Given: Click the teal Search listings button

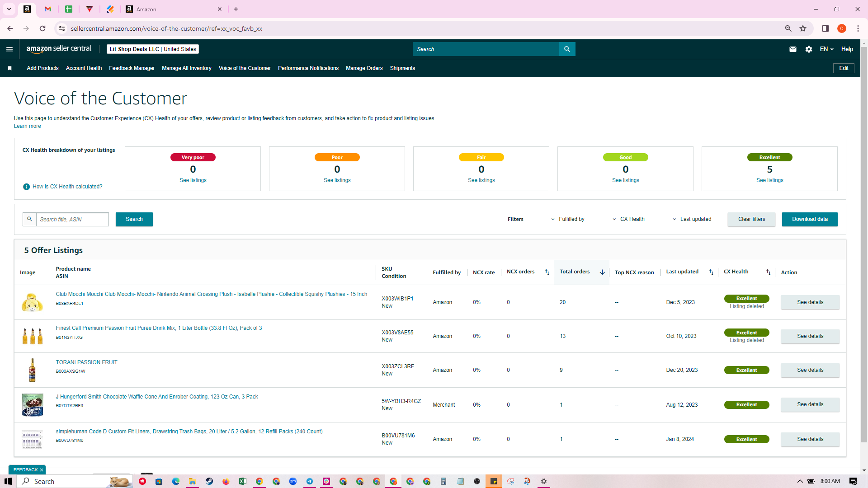Looking at the screenshot, I should (134, 219).
